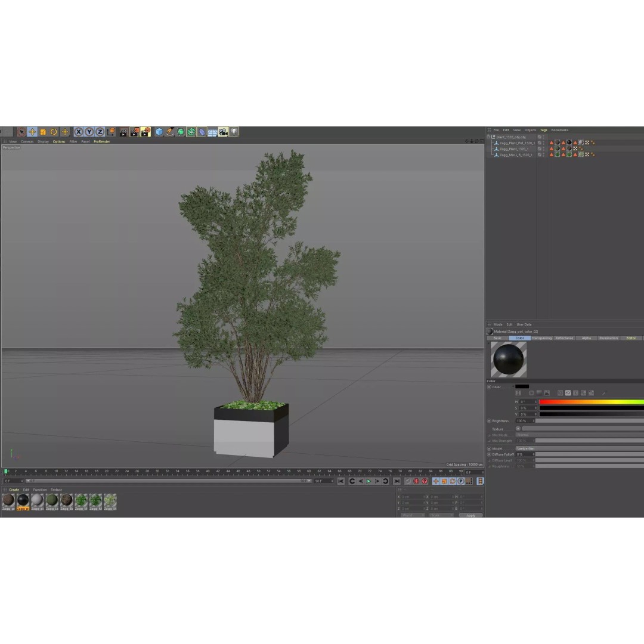Image resolution: width=644 pixels, height=644 pixels.
Task: Toggle layer checkbox of Zagg_Plant_Pot_1320_1
Action: pyautogui.click(x=540, y=143)
